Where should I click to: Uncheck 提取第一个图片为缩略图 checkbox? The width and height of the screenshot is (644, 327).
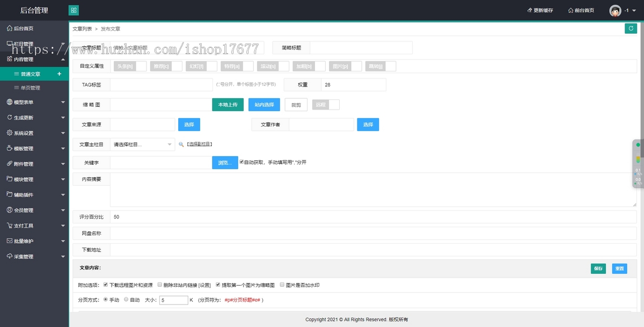click(218, 285)
